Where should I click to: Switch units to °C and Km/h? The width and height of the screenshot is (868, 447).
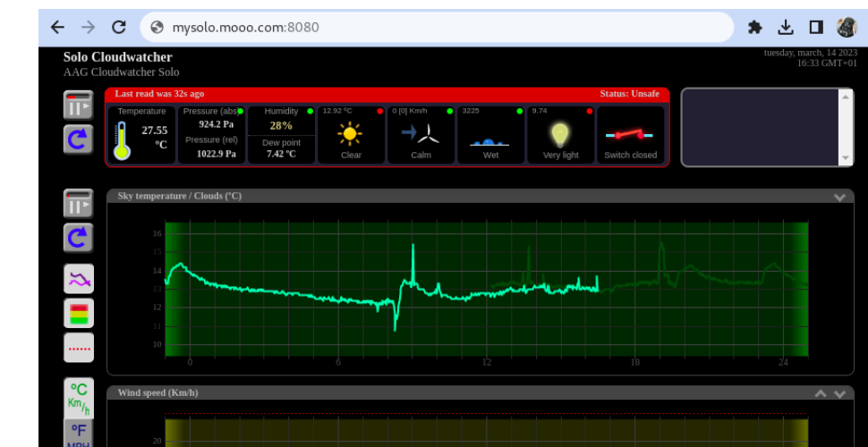(79, 399)
